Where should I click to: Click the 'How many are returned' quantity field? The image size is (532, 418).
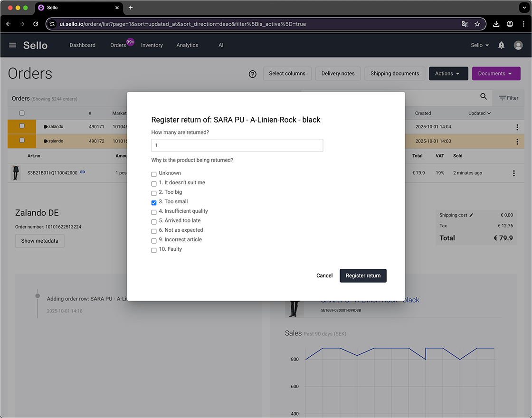pyautogui.click(x=237, y=145)
